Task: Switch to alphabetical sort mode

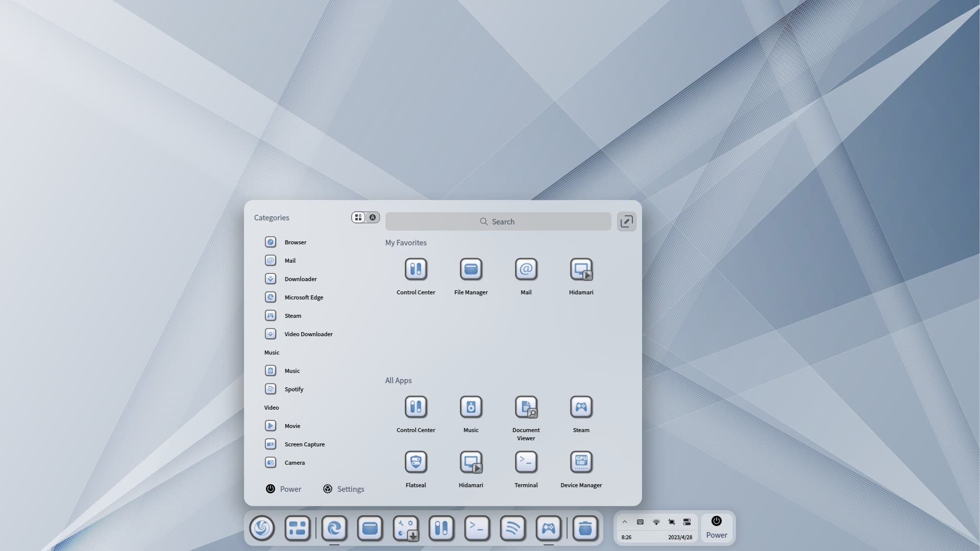Action: (373, 217)
